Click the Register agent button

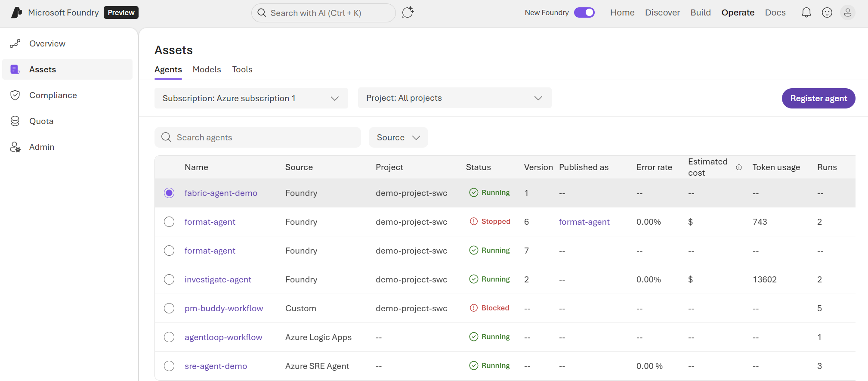(819, 98)
